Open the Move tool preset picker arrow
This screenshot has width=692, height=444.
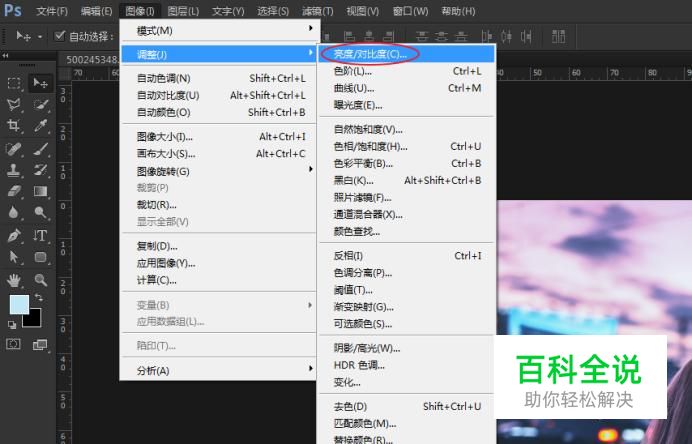(x=40, y=37)
